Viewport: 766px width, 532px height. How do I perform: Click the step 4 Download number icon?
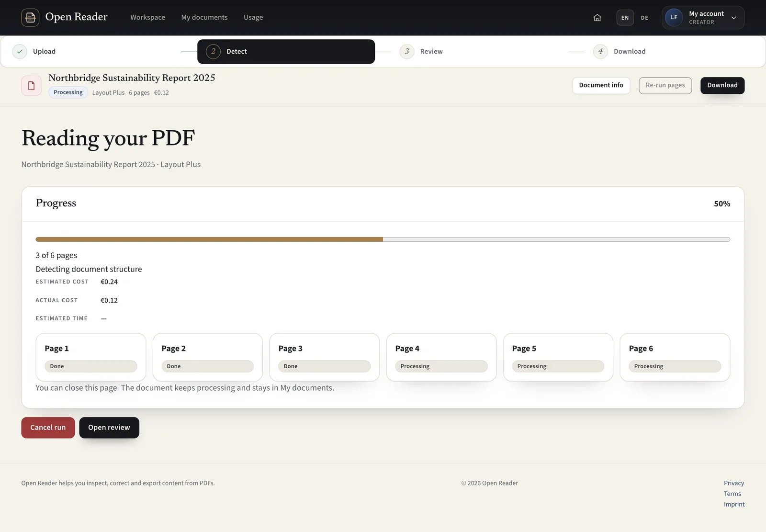(x=600, y=52)
